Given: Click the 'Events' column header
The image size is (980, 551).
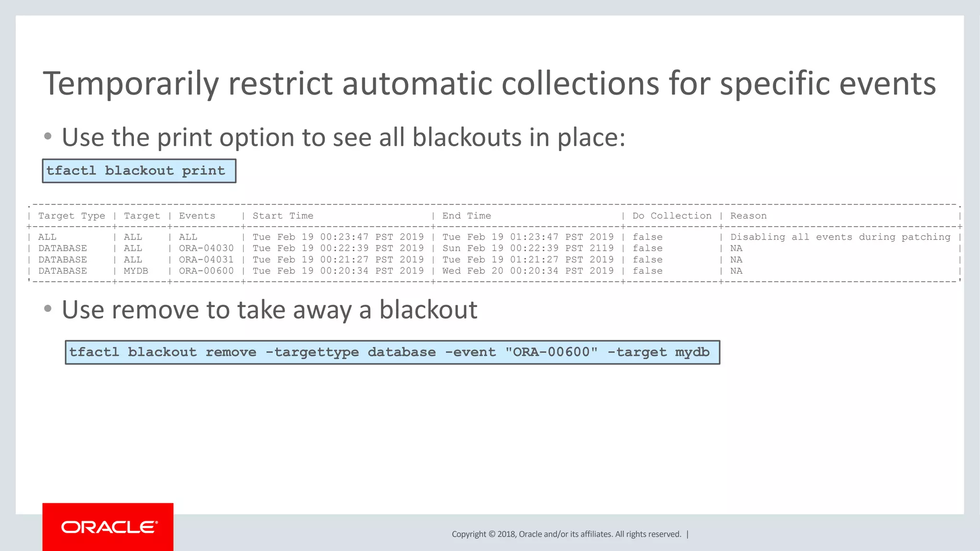Looking at the screenshot, I should 197,216.
